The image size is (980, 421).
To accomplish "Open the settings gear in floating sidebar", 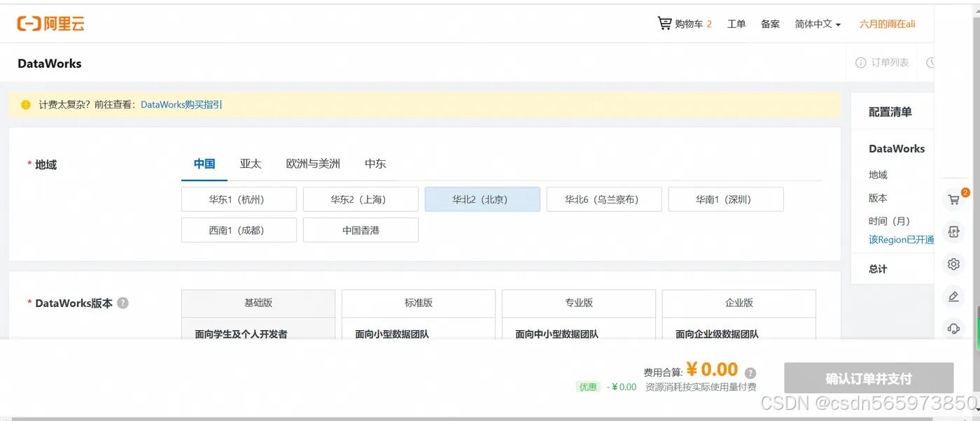I will coord(953,264).
